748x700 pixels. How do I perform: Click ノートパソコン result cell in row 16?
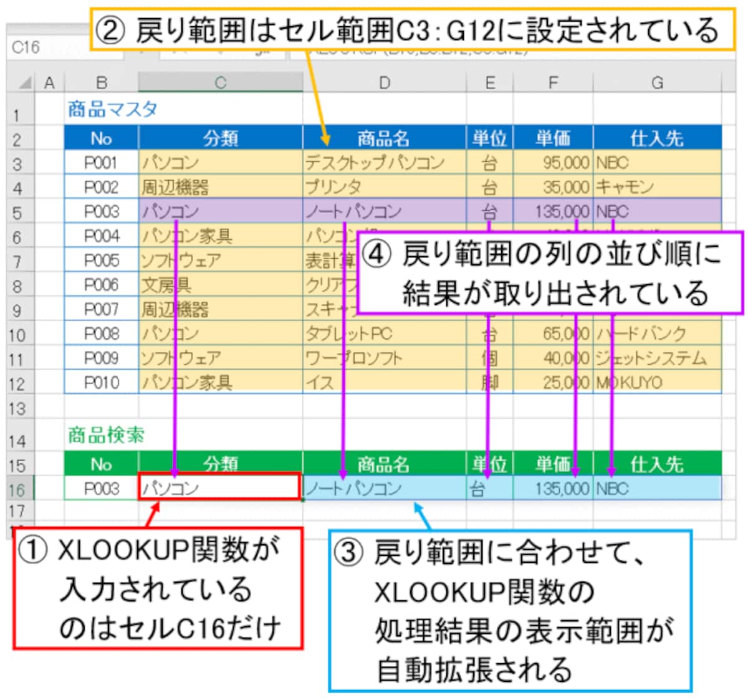(385, 488)
